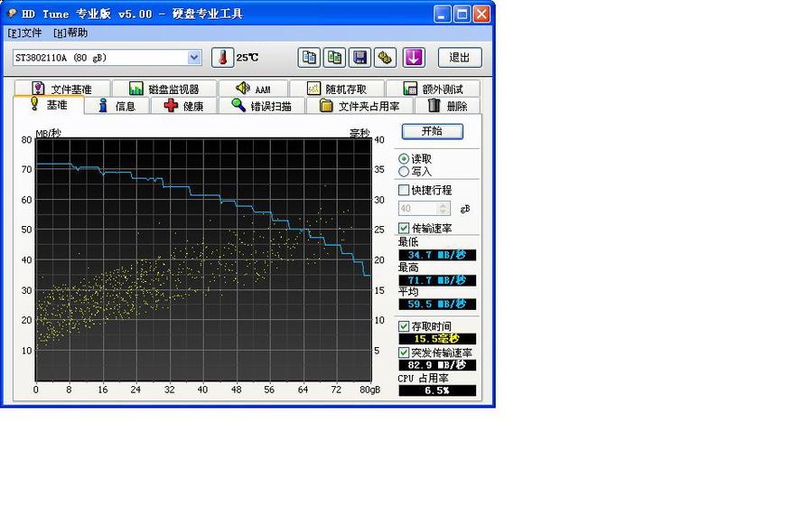The width and height of the screenshot is (812, 508).
Task: Switch to the 健康 tab
Action: point(183,106)
